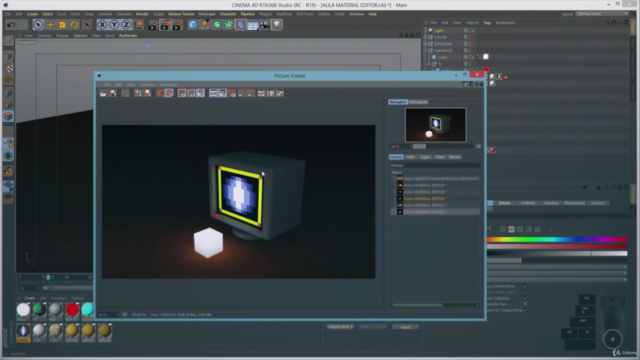Toggle the Z axis lock
The width and height of the screenshot is (640, 360).
126,25
